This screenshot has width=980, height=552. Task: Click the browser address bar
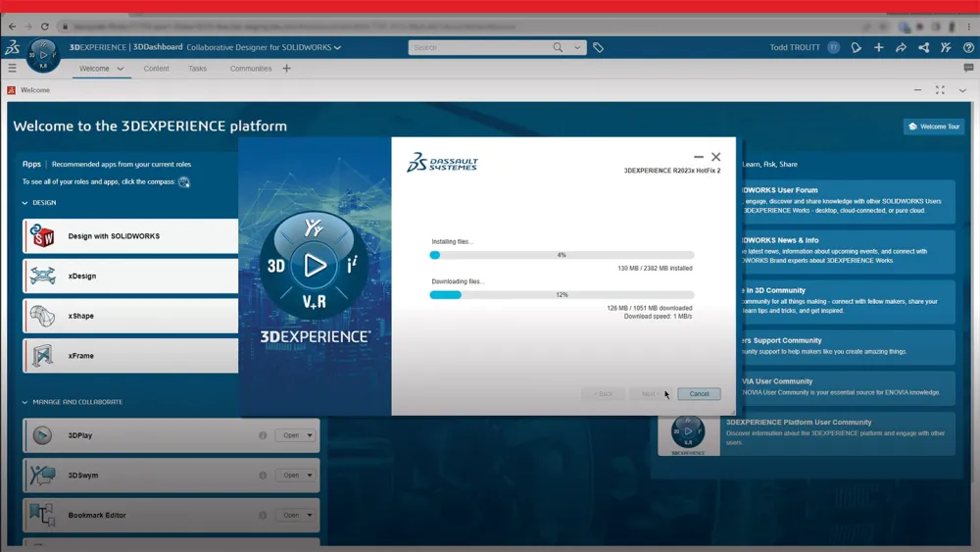pyautogui.click(x=463, y=26)
